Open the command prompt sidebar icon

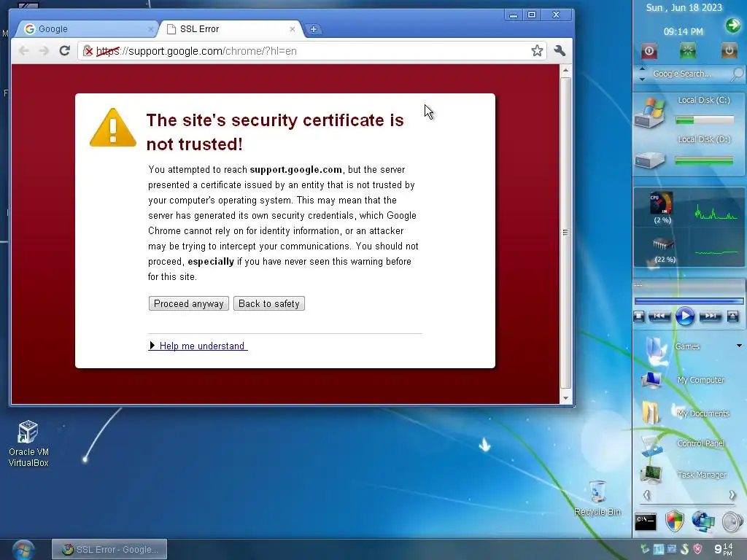646,522
